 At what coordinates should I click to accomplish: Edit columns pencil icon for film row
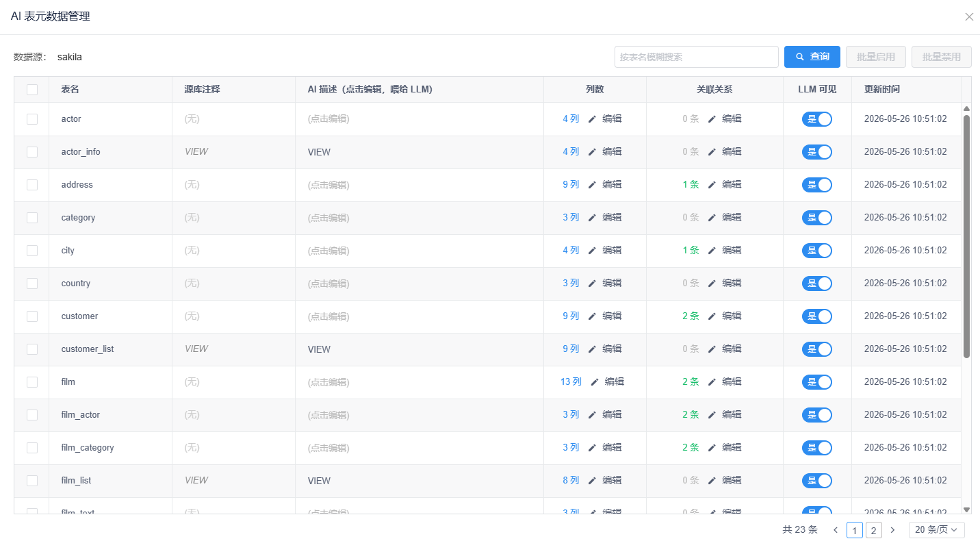[x=595, y=382]
